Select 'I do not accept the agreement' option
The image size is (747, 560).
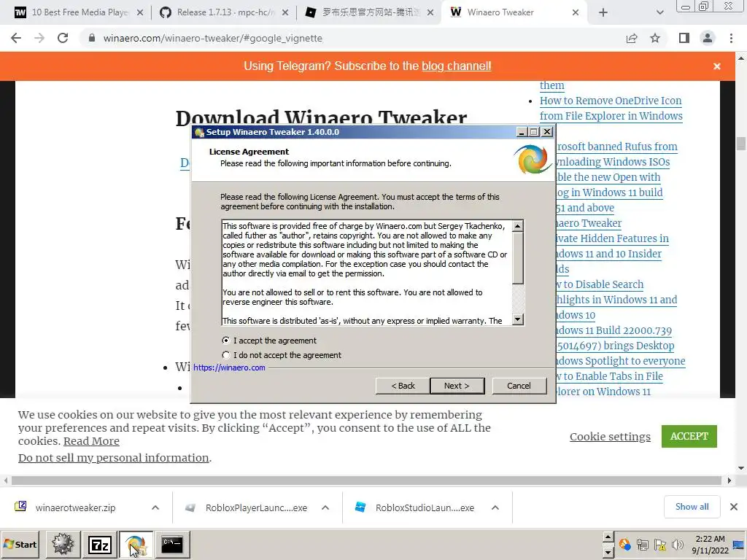tap(226, 355)
